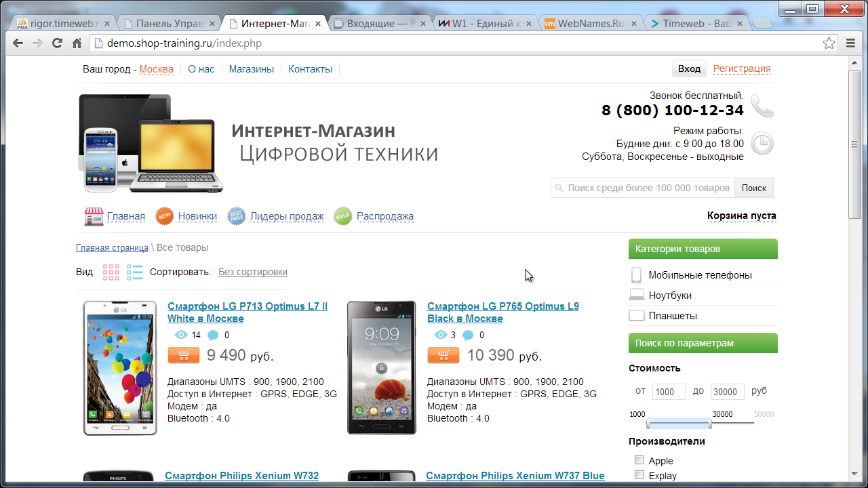The width and height of the screenshot is (868, 488).
Task: Click laptop category icon
Action: click(x=637, y=296)
